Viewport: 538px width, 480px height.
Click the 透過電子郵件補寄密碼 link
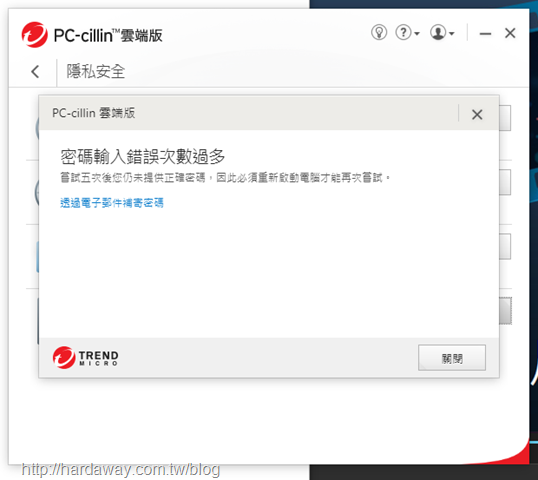pos(112,203)
